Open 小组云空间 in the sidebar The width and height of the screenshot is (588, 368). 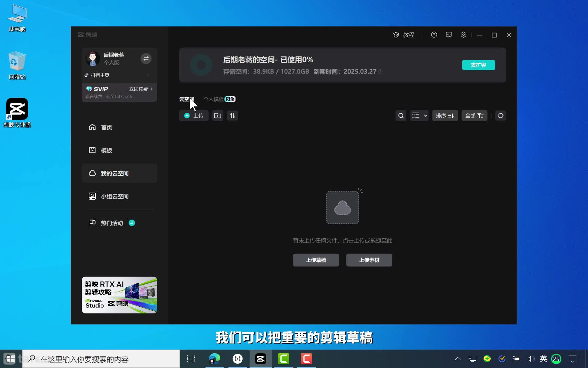[x=119, y=196]
